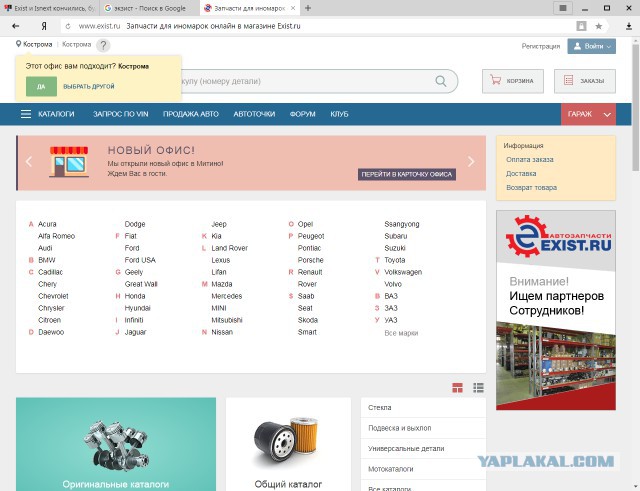Select Hyundai brand
The width and height of the screenshot is (640, 491).
[138, 308]
